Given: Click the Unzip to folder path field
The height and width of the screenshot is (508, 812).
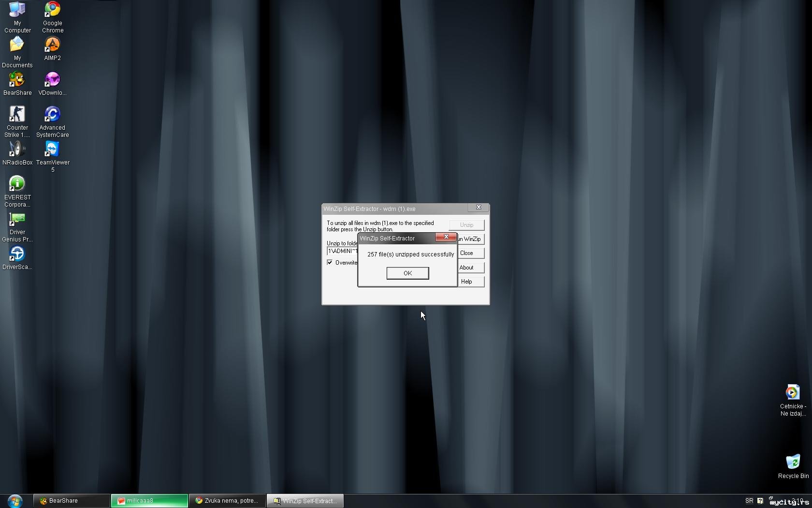Looking at the screenshot, I should 342,251.
